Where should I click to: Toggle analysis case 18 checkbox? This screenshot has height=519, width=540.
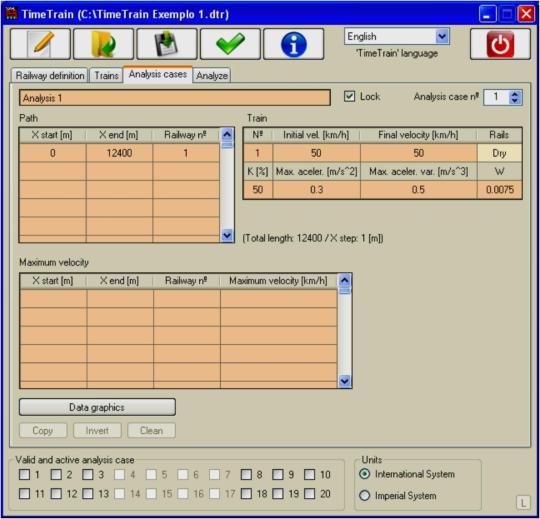click(246, 494)
